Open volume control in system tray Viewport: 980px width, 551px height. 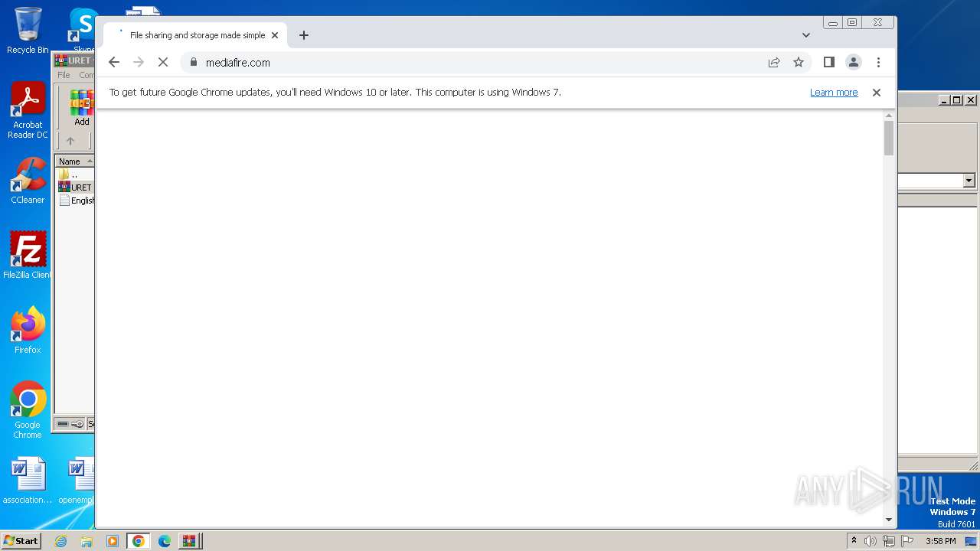click(871, 541)
